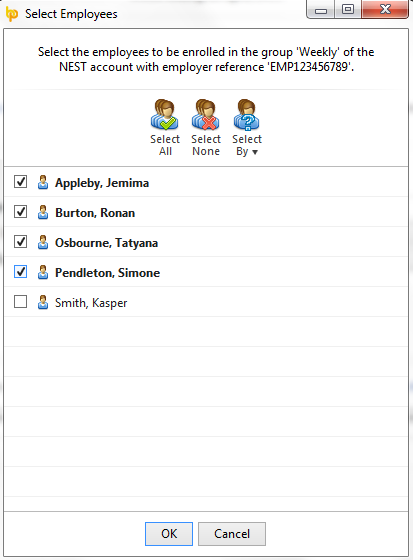The width and height of the screenshot is (413, 560).
Task: Click the person icon beside Burton, Ronan
Action: pos(43,212)
